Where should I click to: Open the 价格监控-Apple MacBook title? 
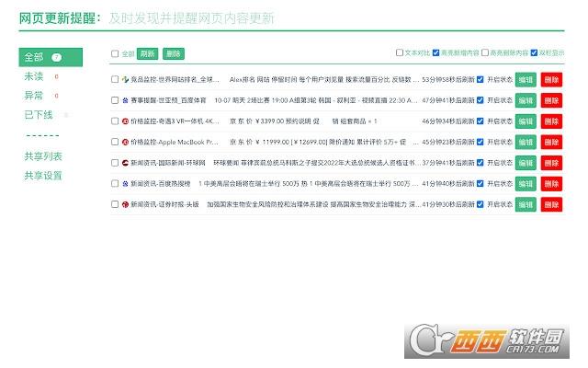pos(175,142)
